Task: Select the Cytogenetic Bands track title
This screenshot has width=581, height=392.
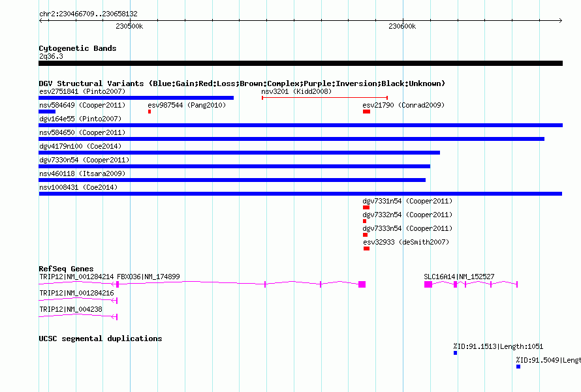Action: [x=78, y=48]
